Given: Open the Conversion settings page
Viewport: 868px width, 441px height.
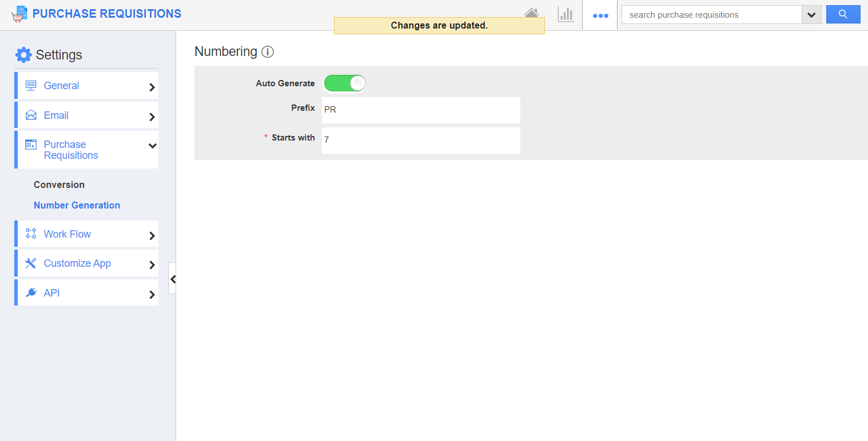Looking at the screenshot, I should click(59, 185).
